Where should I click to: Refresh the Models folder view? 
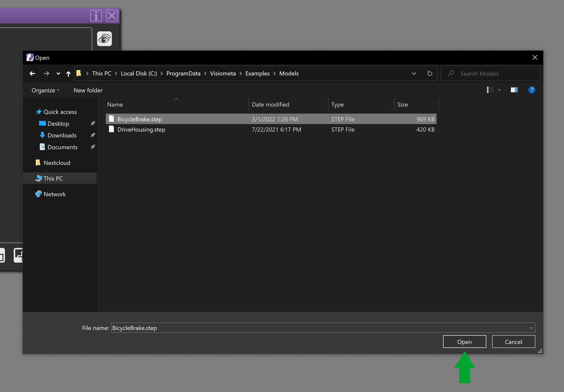[430, 73]
